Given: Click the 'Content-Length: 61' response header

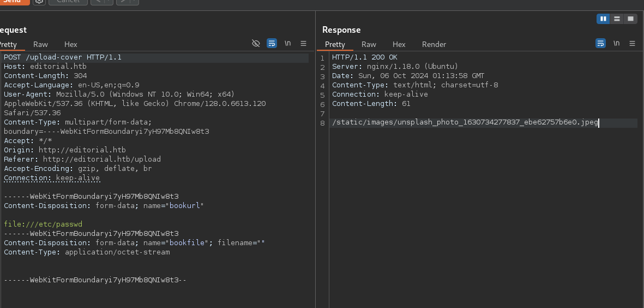Looking at the screenshot, I should click(371, 104).
